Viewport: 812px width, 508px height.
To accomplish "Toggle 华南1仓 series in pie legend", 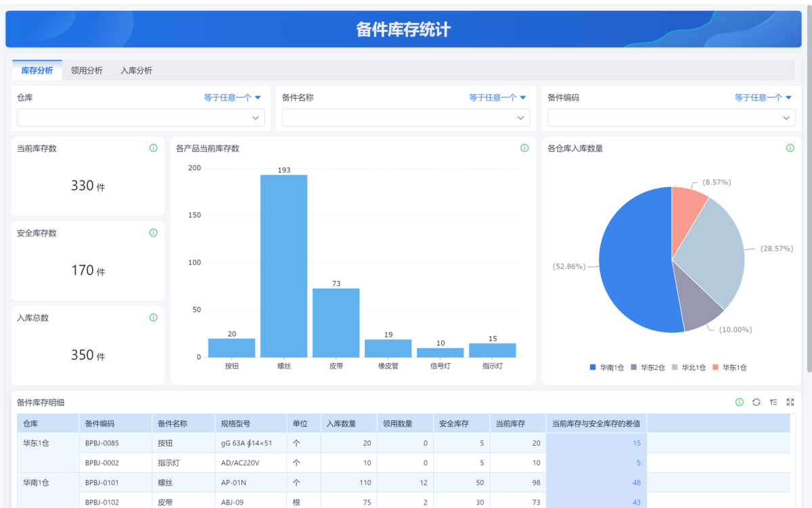I will tap(606, 367).
